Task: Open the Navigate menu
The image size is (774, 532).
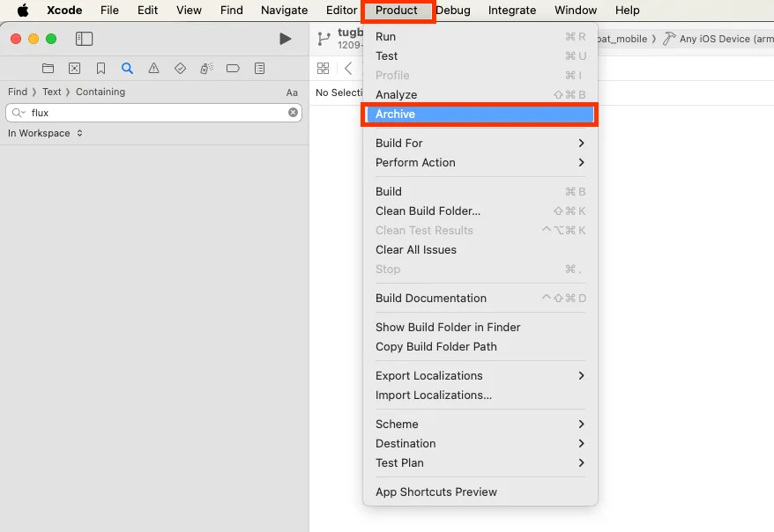Action: (285, 11)
